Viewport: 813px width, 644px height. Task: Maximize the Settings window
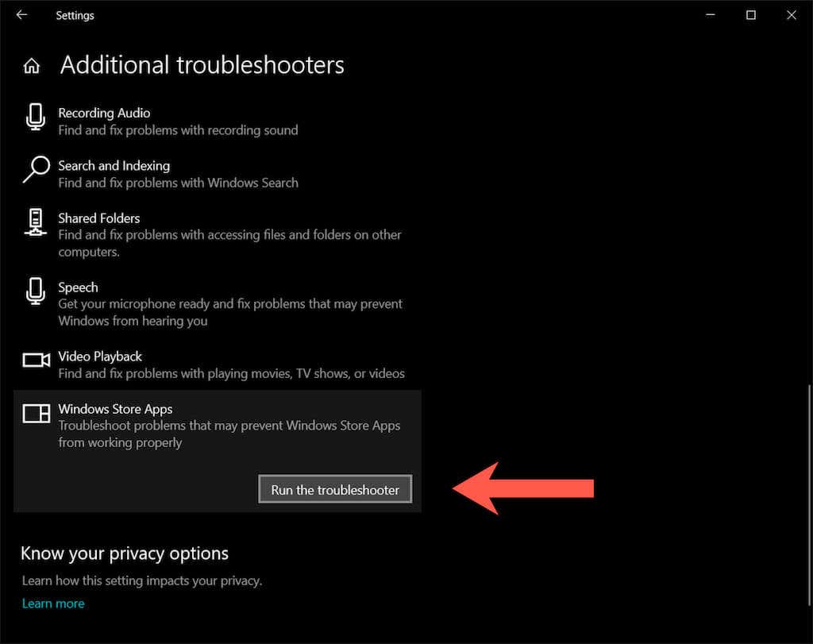[751, 15]
